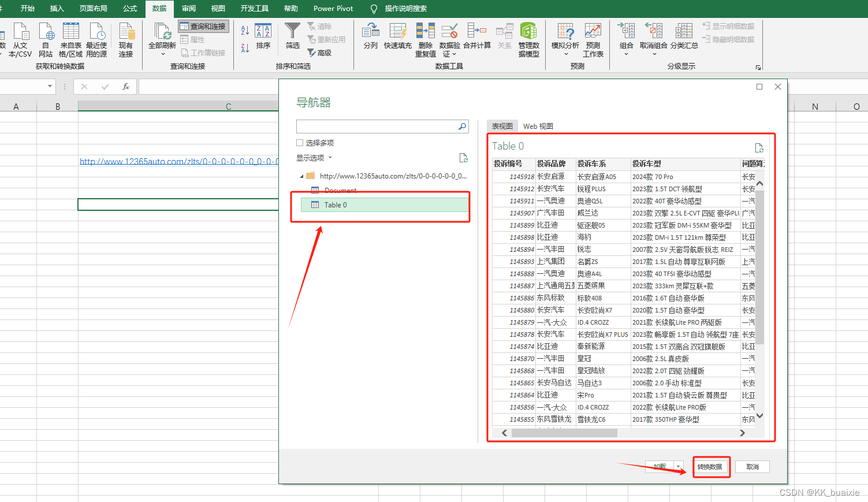This screenshot has width=868, height=502.
Task: Select column header B in the worksheet
Action: (x=58, y=106)
